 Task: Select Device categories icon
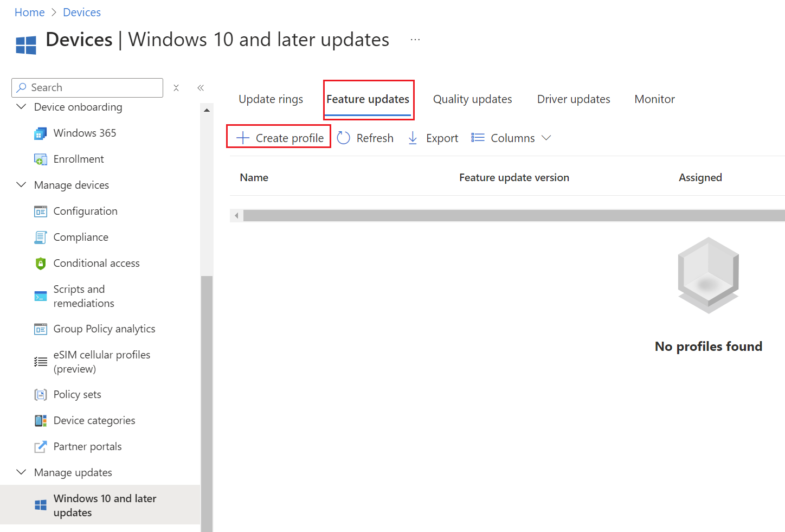41,421
